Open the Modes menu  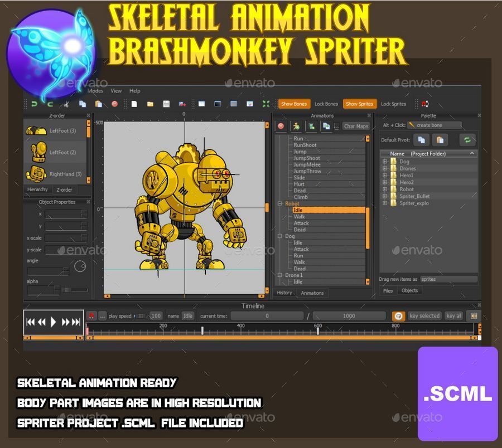(96, 91)
